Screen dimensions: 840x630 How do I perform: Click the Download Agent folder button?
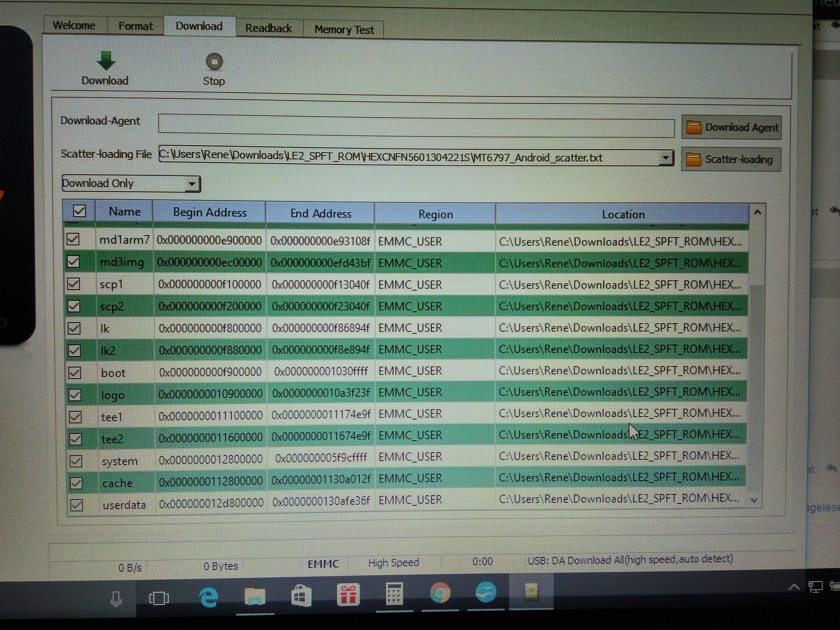tap(731, 127)
